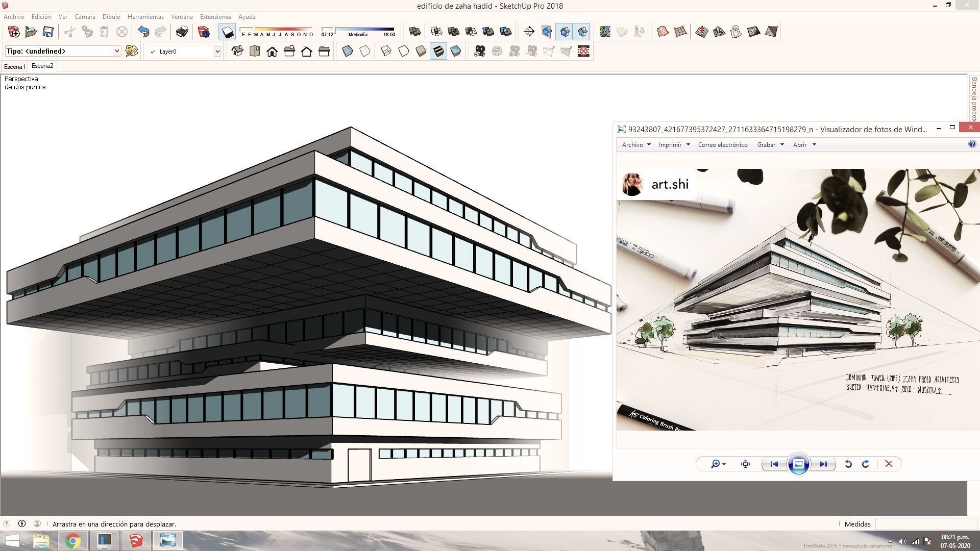Print the model with printer icon
The height and width of the screenshot is (551, 980).
(x=182, y=32)
